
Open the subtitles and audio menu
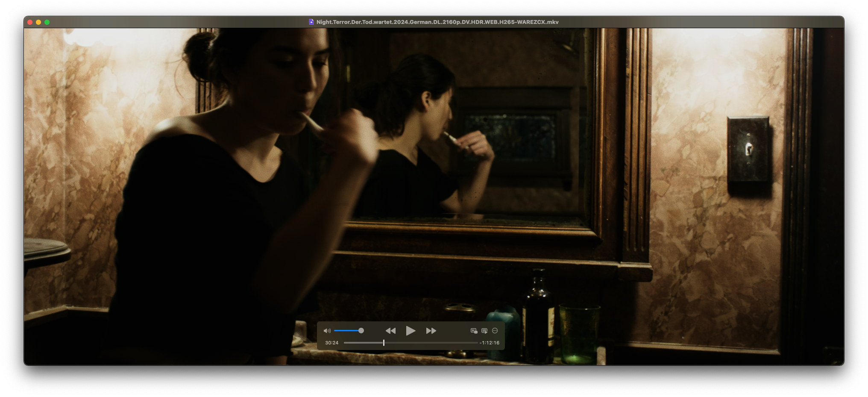point(484,331)
